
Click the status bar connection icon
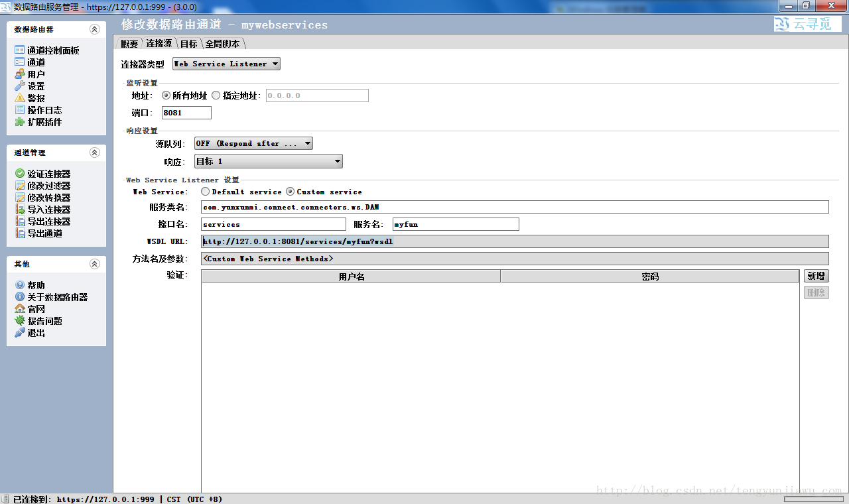(6, 499)
